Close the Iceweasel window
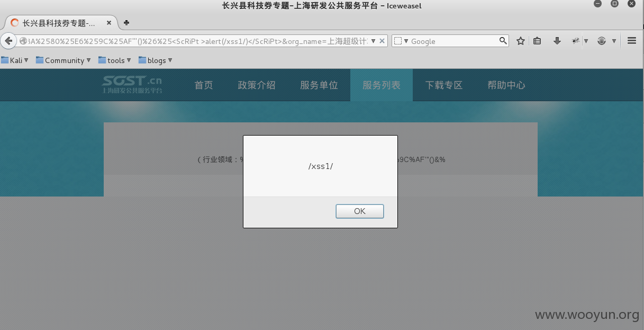The image size is (644, 330). [632, 4]
